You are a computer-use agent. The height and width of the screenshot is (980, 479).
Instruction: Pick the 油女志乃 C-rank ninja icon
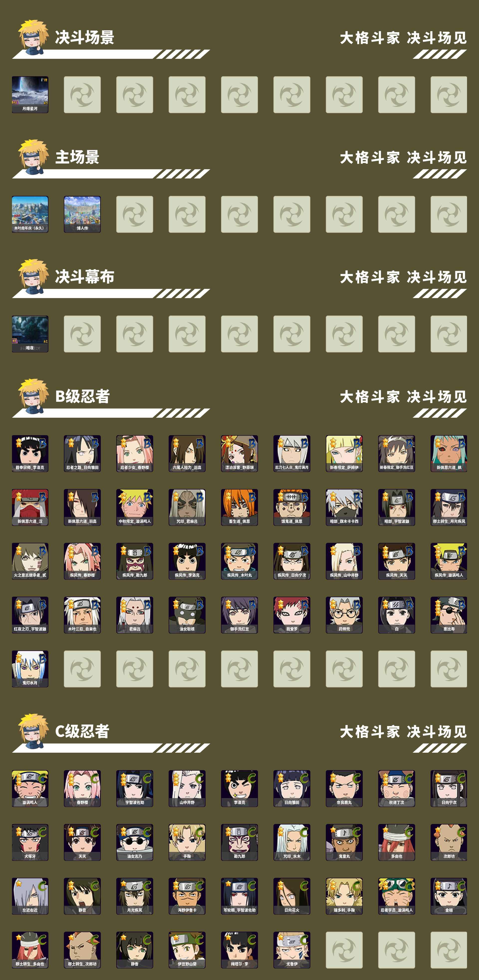click(135, 842)
